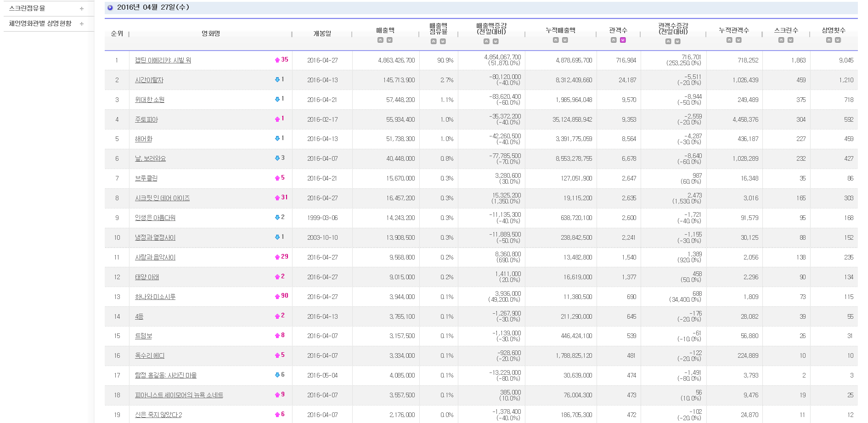This screenshot has width=868, height=423.
Task: Sort 누적관객수 descending using down arrow
Action: pos(738,40)
